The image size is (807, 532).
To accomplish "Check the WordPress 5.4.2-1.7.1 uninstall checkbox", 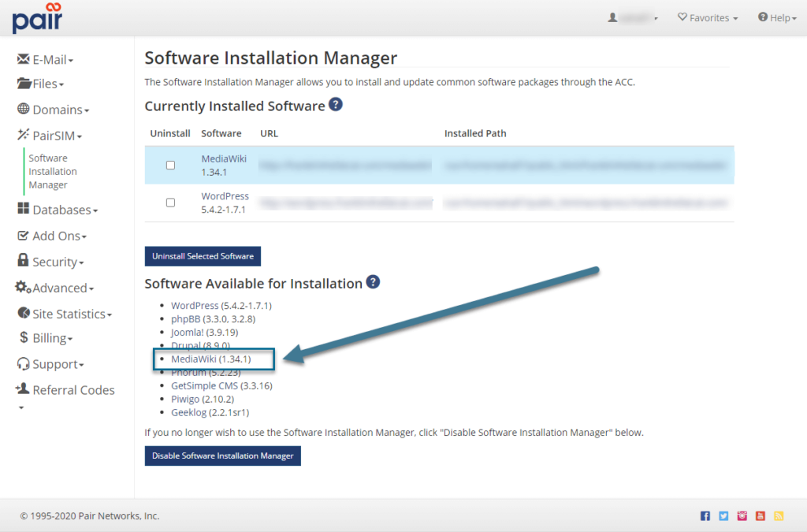I will tap(170, 203).
